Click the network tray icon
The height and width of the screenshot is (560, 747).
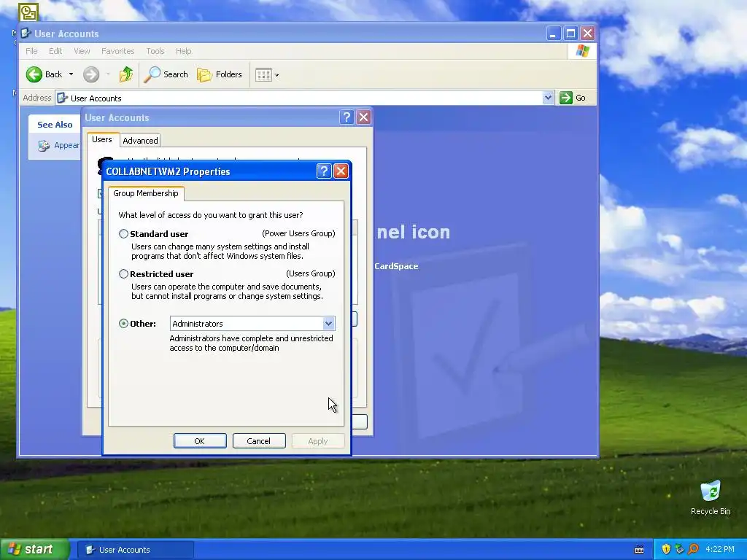(679, 549)
